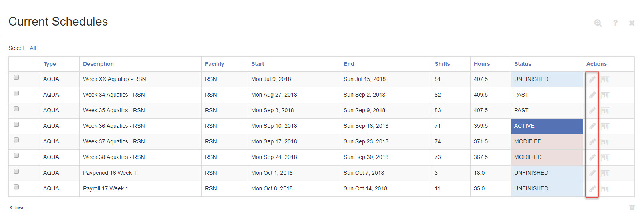Open pencil editor for Payperiod 16 Week 1
The image size is (644, 214).
click(592, 173)
